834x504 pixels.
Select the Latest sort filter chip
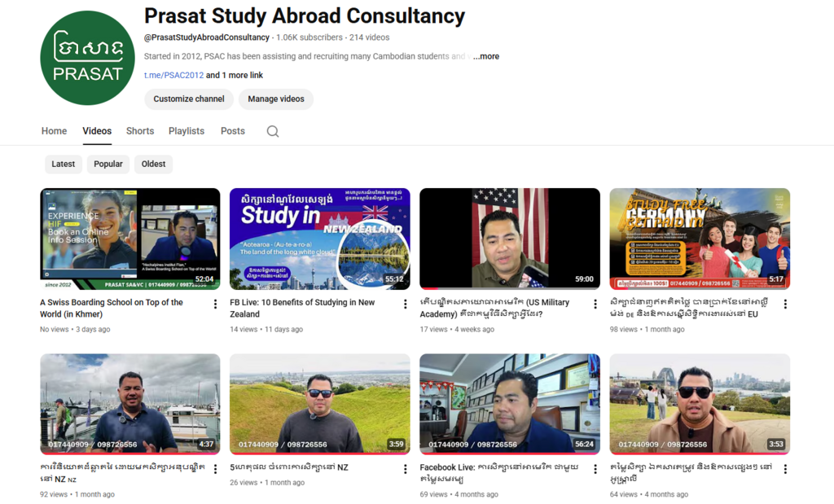63,164
